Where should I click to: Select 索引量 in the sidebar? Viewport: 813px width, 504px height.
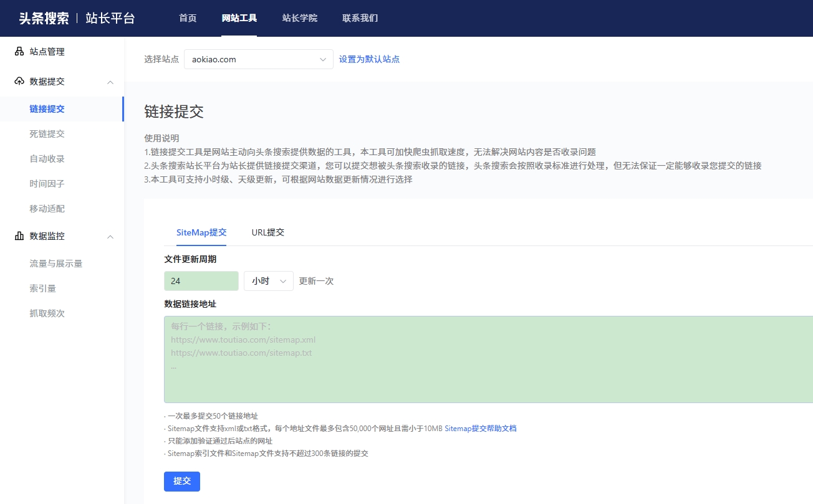[43, 288]
